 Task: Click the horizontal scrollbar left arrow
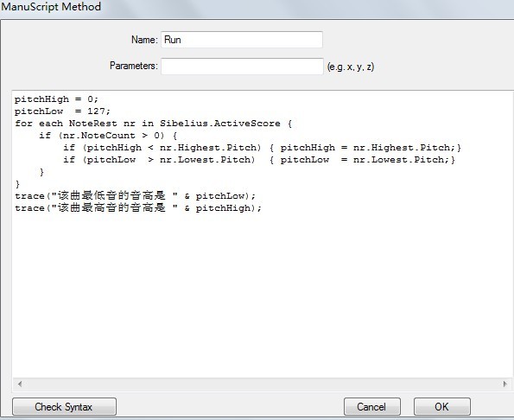(x=20, y=384)
